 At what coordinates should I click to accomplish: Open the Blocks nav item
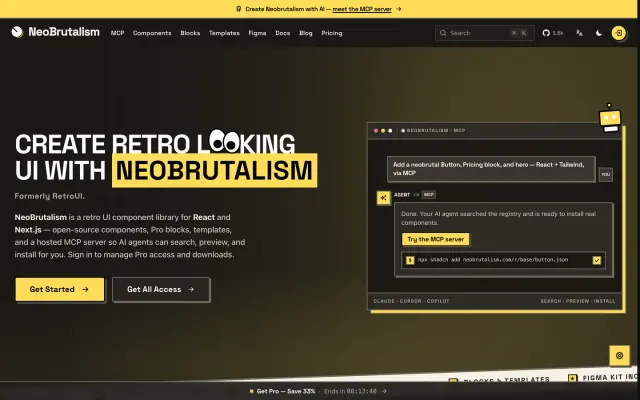tap(190, 33)
